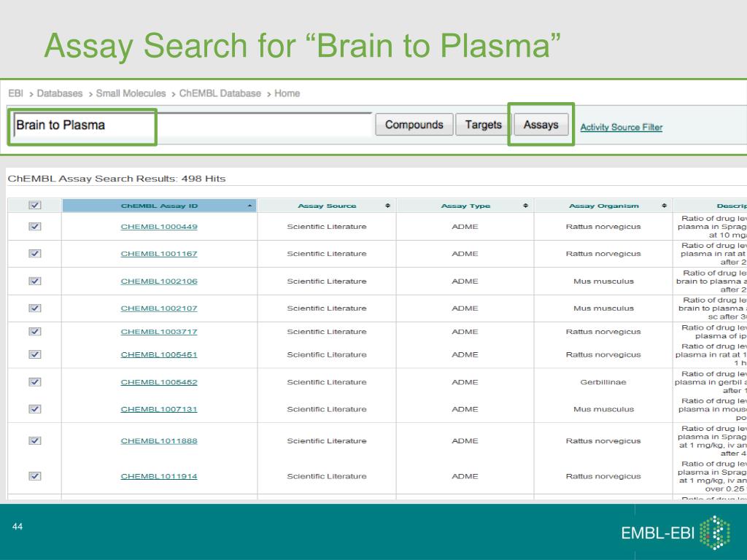
Task: Search Compounds button
Action: (x=414, y=125)
